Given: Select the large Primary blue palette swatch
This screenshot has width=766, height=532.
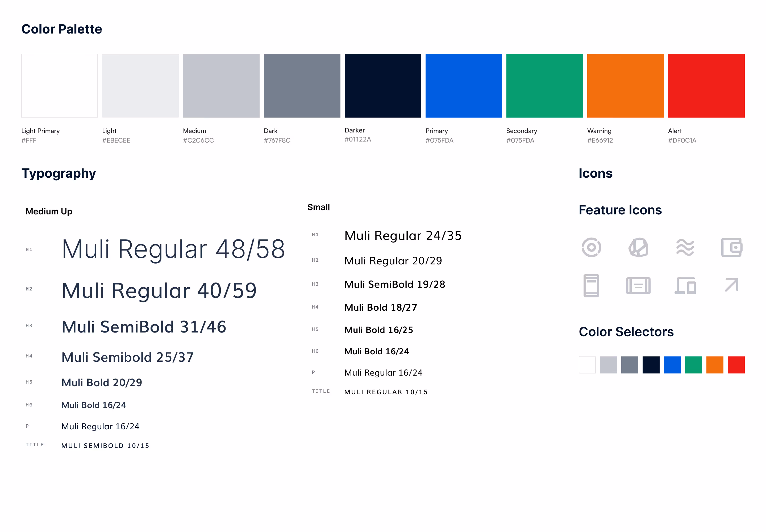Looking at the screenshot, I should [464, 85].
